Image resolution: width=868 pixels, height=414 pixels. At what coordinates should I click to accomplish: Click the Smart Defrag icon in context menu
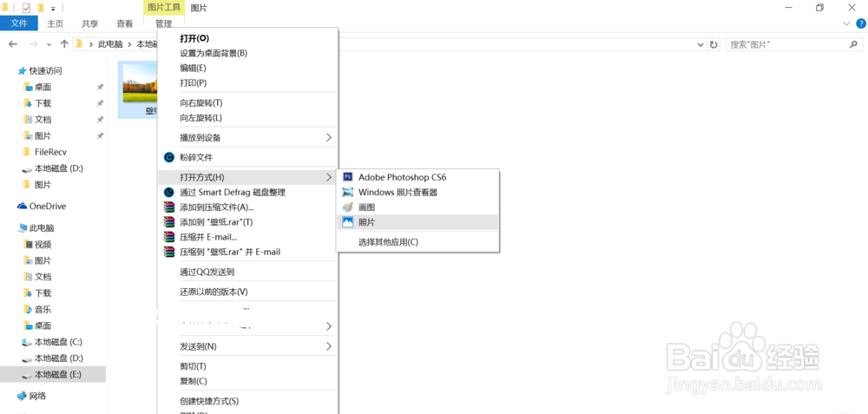[169, 192]
